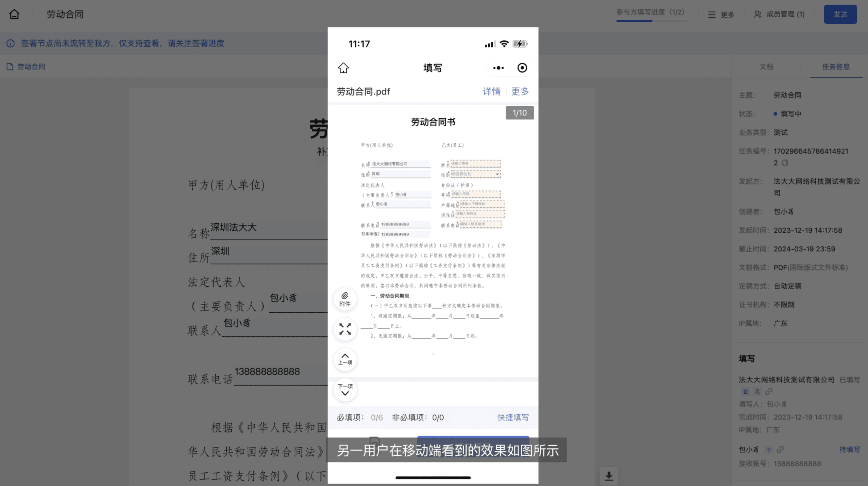Copy the task number with the copy icon
Viewport: 868px width, 486px height.
[785, 163]
